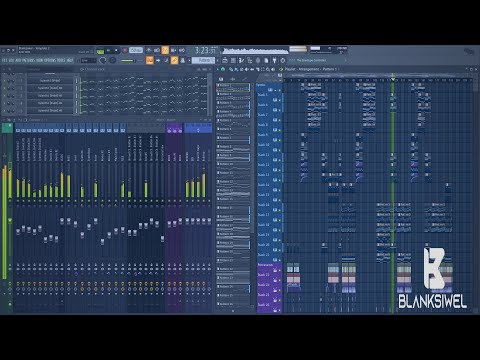The width and height of the screenshot is (480, 360).
Task: Open the HELP menu
Action: 70,60
